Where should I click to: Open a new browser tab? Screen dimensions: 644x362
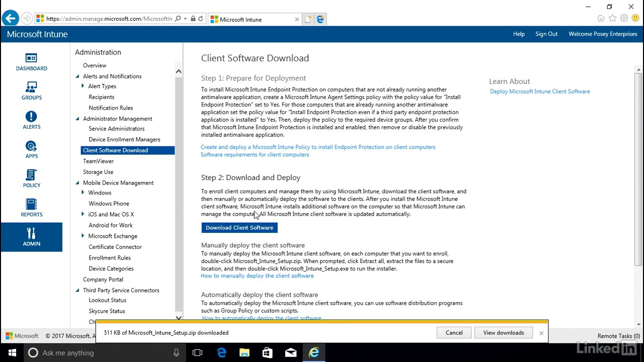308,19
